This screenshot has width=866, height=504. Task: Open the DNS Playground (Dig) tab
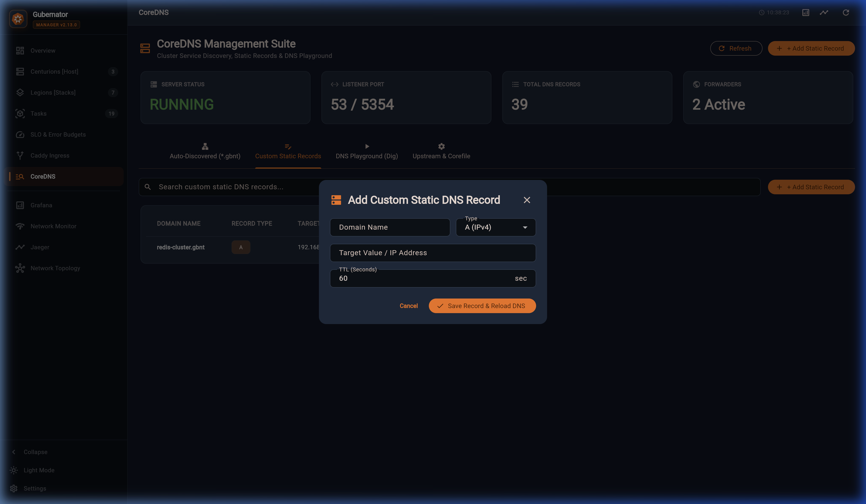[x=367, y=151]
